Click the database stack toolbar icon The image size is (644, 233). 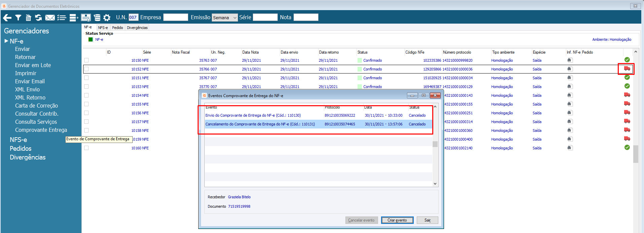97,18
